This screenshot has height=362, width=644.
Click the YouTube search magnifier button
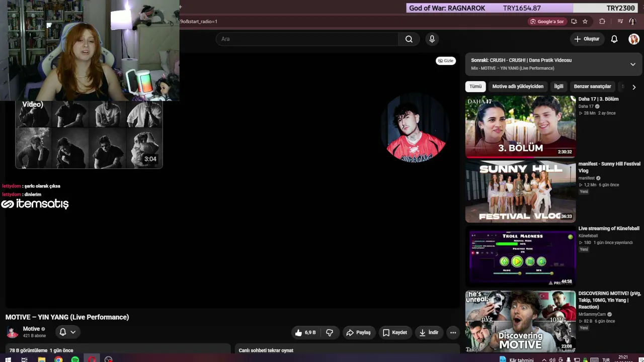[x=409, y=39]
